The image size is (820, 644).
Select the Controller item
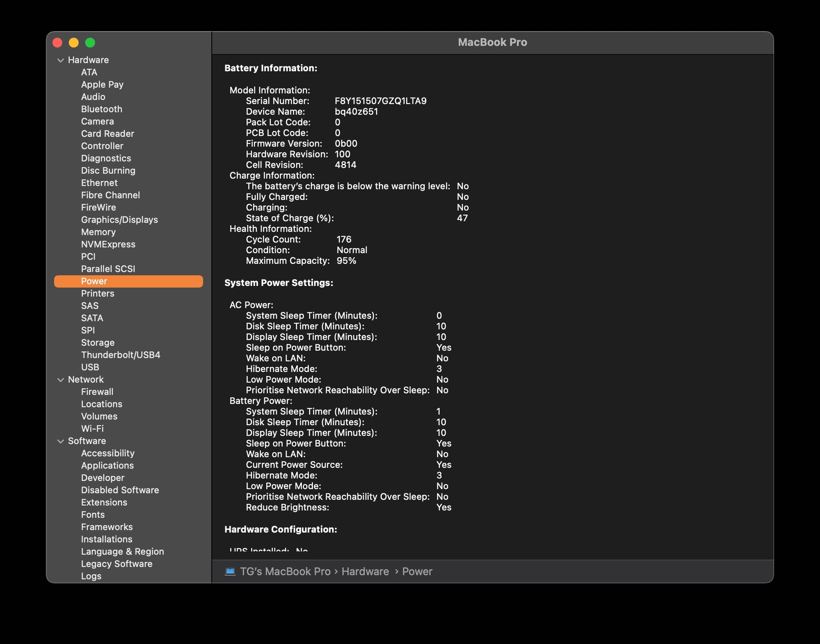pyautogui.click(x=102, y=146)
